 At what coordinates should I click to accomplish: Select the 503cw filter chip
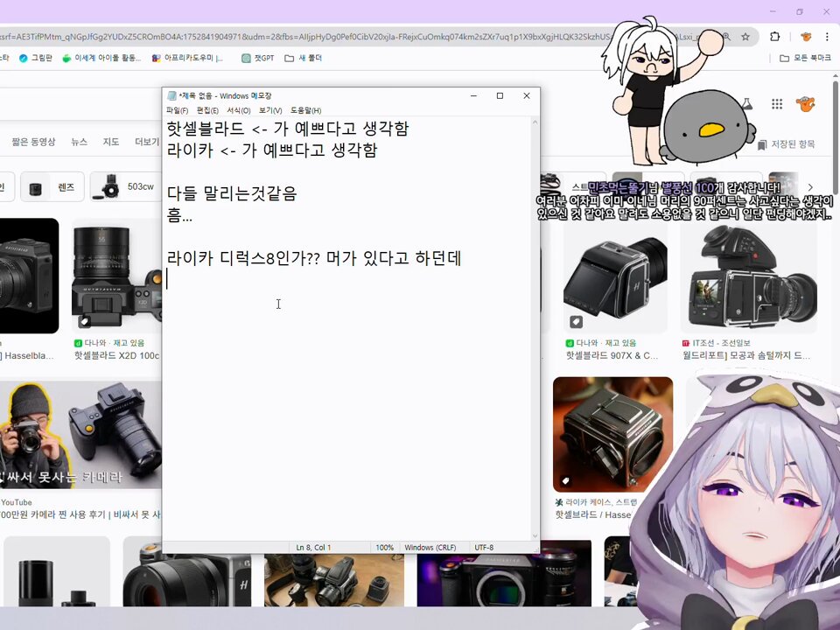coord(126,187)
